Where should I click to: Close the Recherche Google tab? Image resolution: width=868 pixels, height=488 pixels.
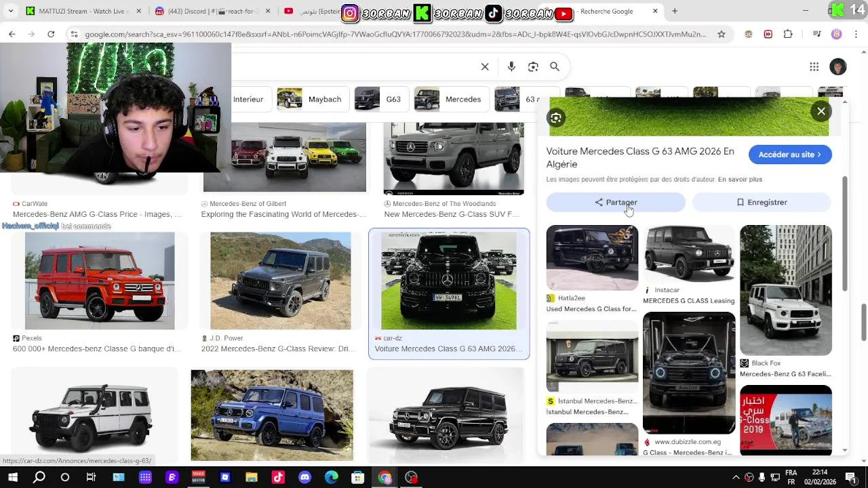[x=655, y=11]
